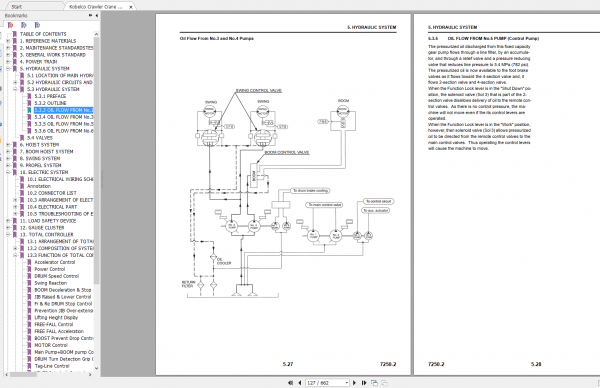Click the first bookmark toolbar icon (red)
This screenshot has width=600, height=388.
pyautogui.click(x=10, y=25)
